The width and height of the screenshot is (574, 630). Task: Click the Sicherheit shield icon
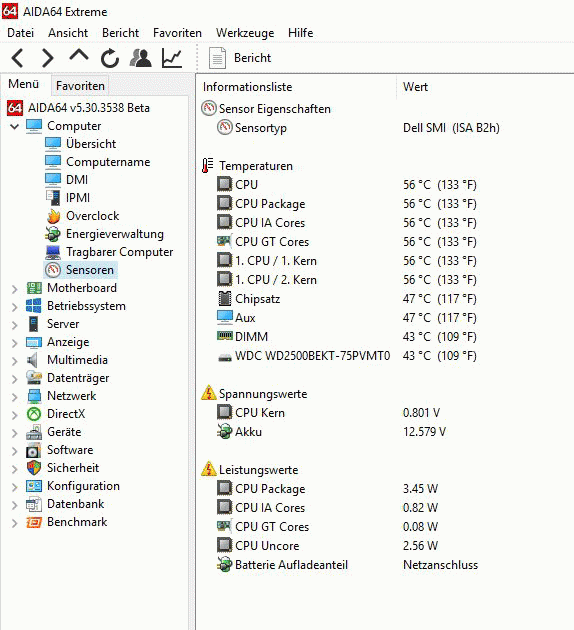point(34,468)
